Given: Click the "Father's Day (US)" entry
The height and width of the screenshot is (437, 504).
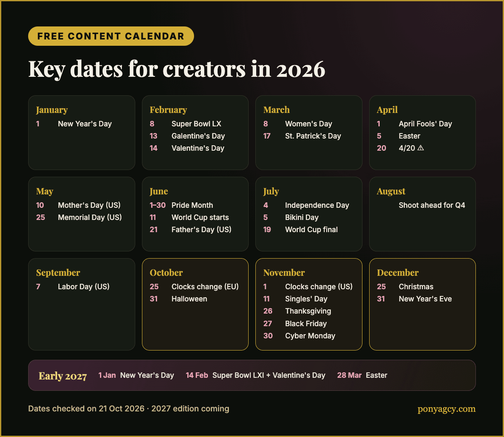Looking at the screenshot, I should pyautogui.click(x=202, y=230).
